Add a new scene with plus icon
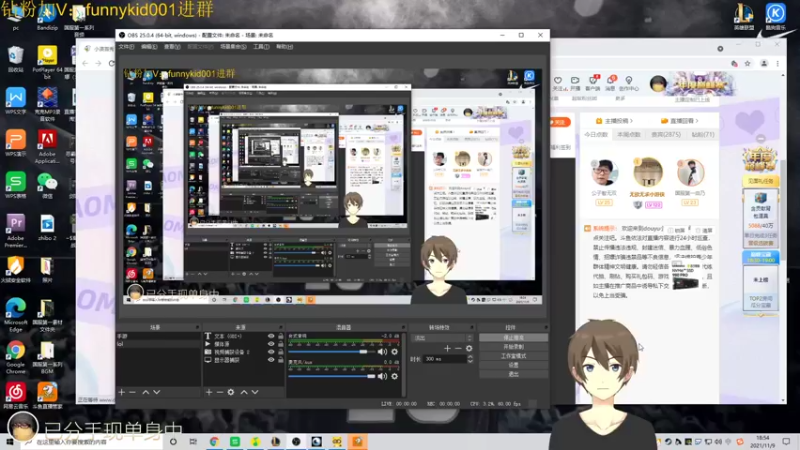800x450 pixels. click(121, 392)
